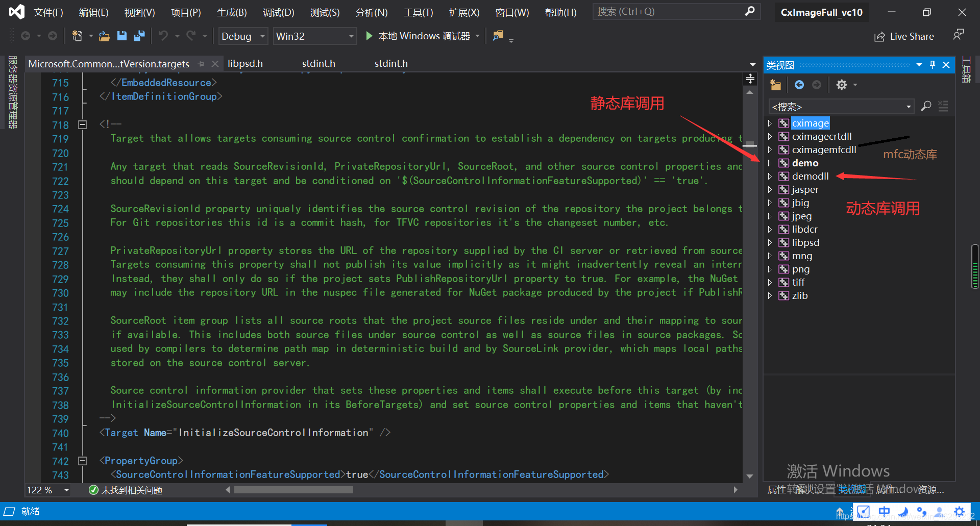Click the IME user account icon
Image resolution: width=980 pixels, height=526 pixels.
coord(940,511)
